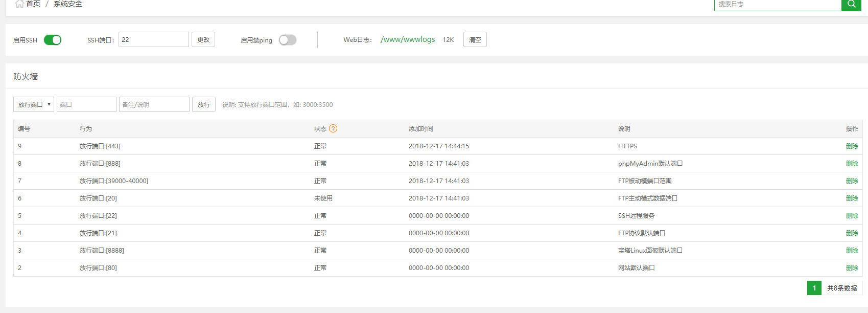Toggle the 启用SSH switch off
This screenshot has width=868, height=313.
point(53,40)
